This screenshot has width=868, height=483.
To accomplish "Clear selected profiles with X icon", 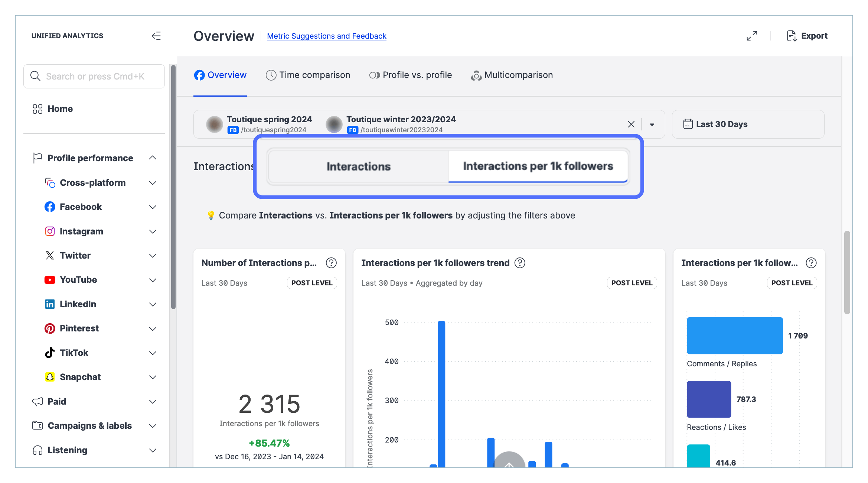I will [631, 124].
